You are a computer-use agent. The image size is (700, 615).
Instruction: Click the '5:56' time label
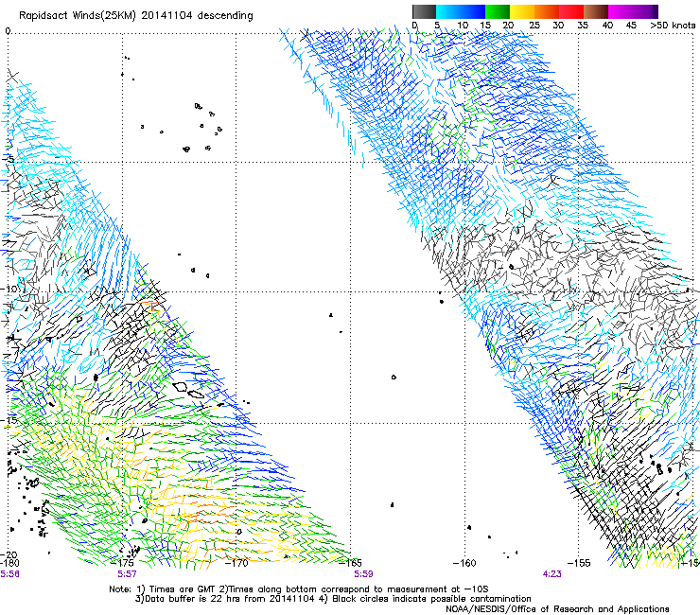tap(9, 574)
